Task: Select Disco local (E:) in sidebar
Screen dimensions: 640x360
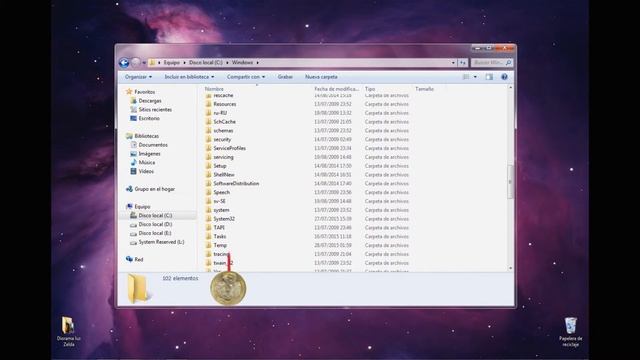Action: [155, 233]
